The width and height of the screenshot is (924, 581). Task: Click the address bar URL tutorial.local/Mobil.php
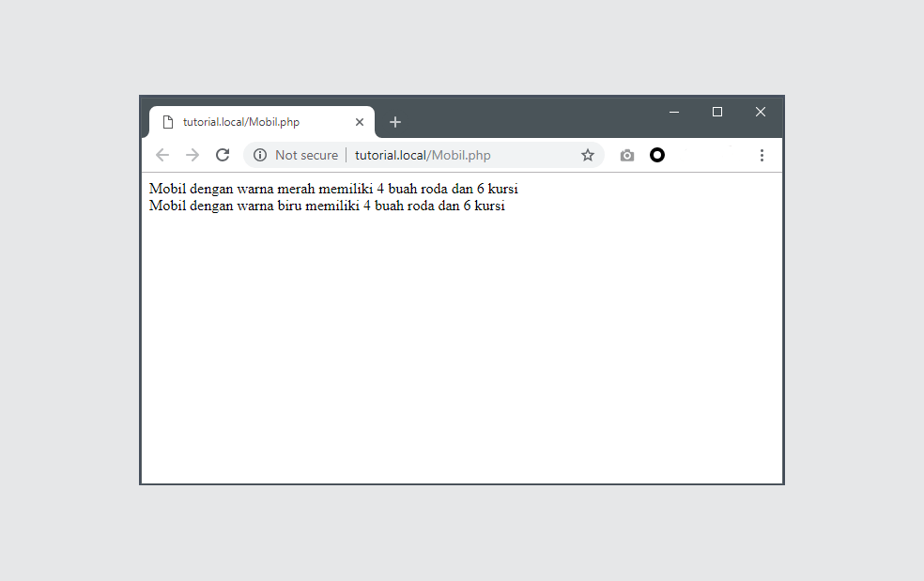click(x=423, y=155)
